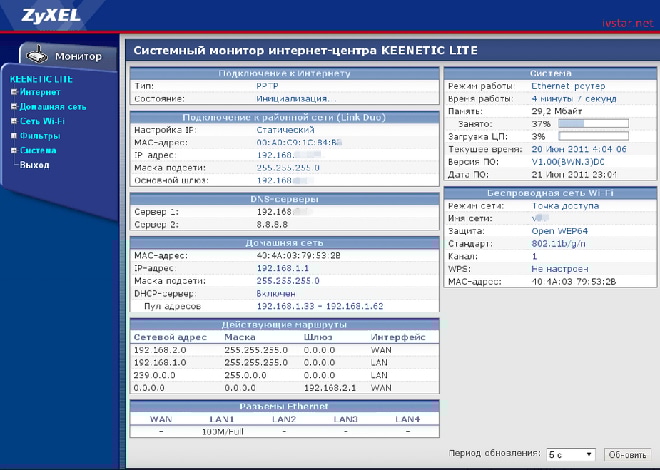The height and width of the screenshot is (470, 660).
Task: Click the memory usage 37% progress bar
Action: pos(593,123)
